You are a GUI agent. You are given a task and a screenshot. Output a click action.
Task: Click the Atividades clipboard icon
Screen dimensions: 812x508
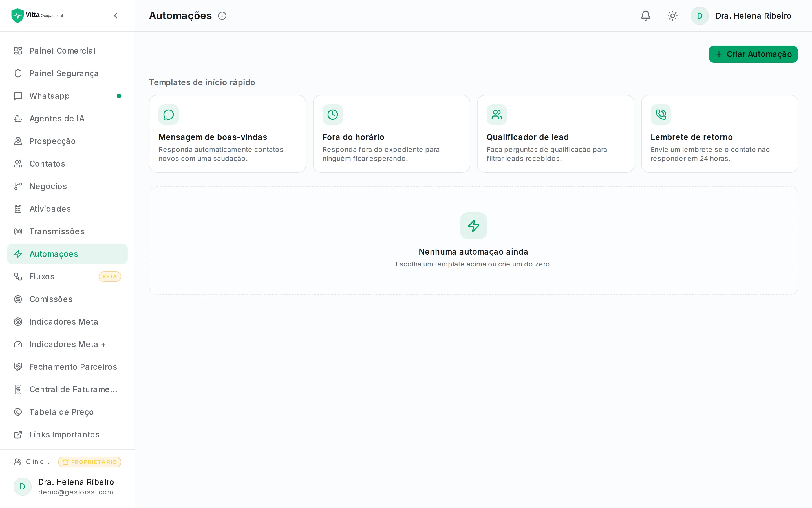point(18,209)
